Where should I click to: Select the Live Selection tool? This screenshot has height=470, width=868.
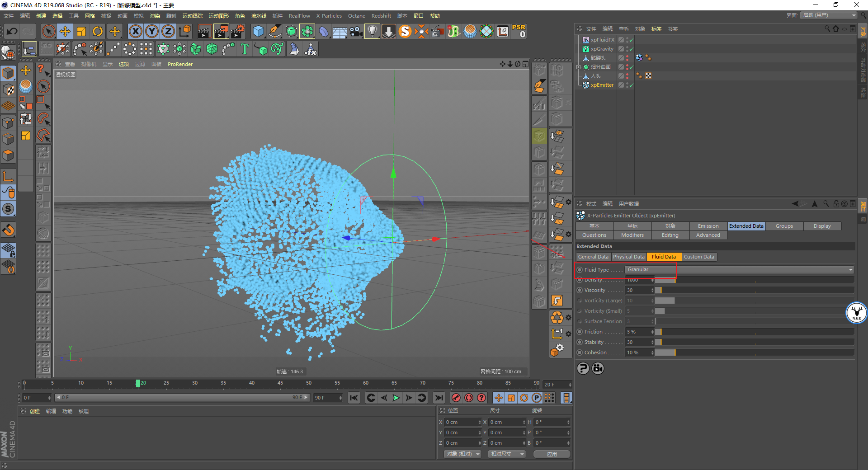(48, 32)
